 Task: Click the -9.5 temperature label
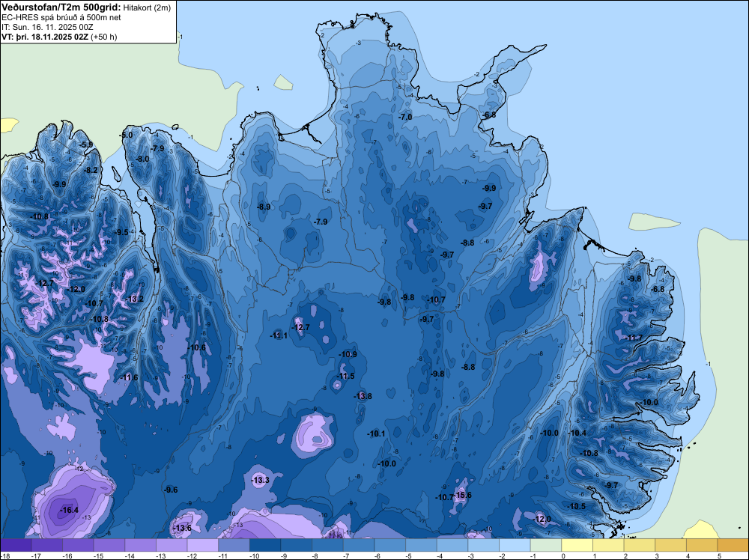(121, 233)
